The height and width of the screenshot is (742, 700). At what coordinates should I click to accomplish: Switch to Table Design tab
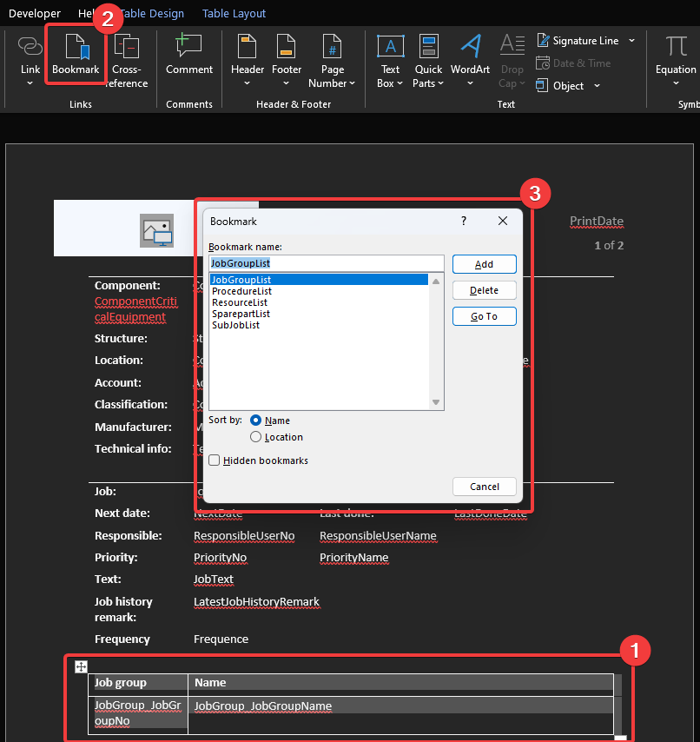click(152, 14)
